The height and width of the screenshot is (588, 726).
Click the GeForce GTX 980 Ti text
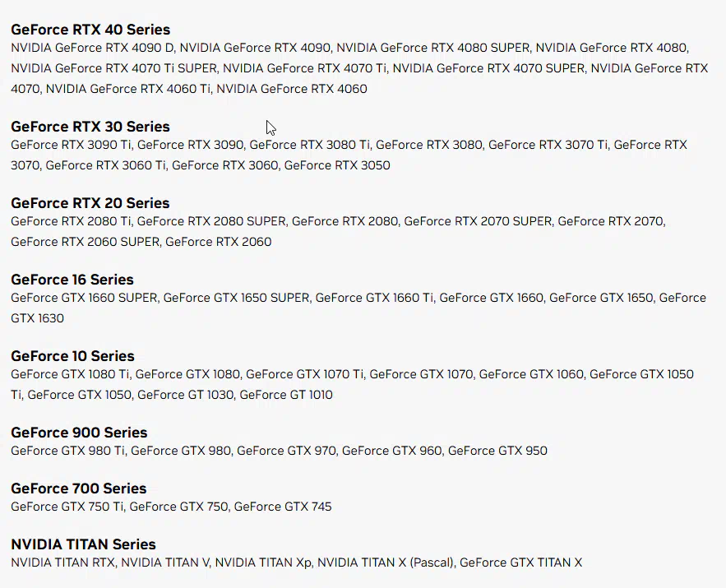pyautogui.click(x=67, y=451)
